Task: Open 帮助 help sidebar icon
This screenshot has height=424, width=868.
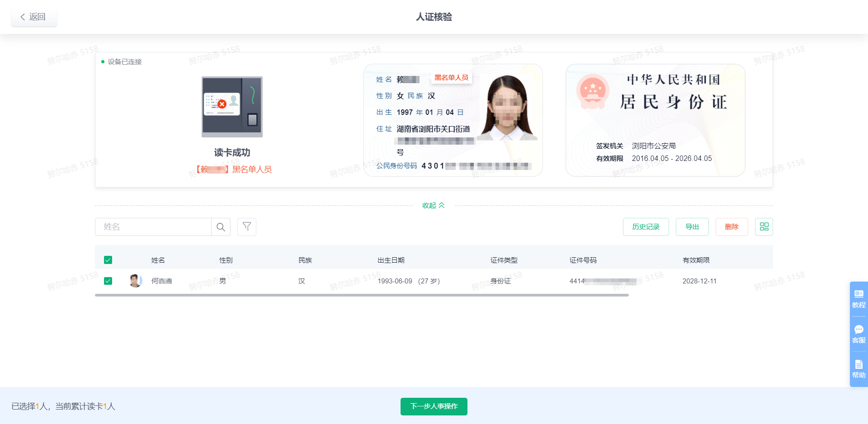Action: 859,369
